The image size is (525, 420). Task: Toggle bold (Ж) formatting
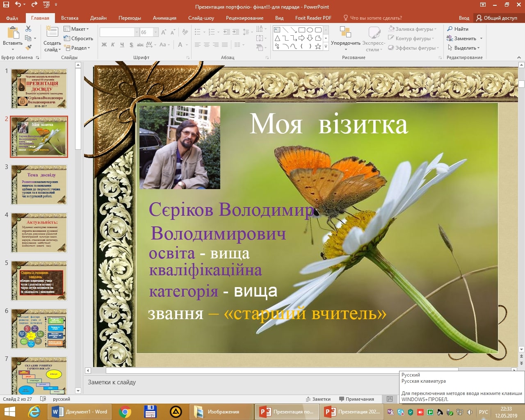[x=104, y=45]
